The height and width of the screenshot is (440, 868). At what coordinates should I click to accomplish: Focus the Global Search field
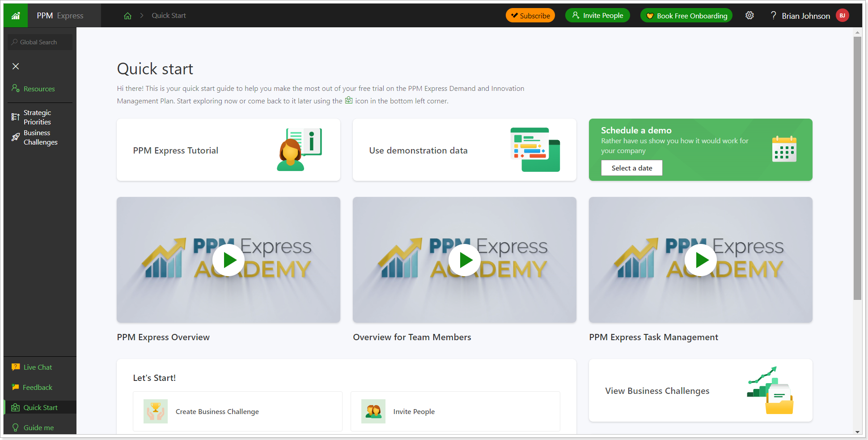click(40, 42)
